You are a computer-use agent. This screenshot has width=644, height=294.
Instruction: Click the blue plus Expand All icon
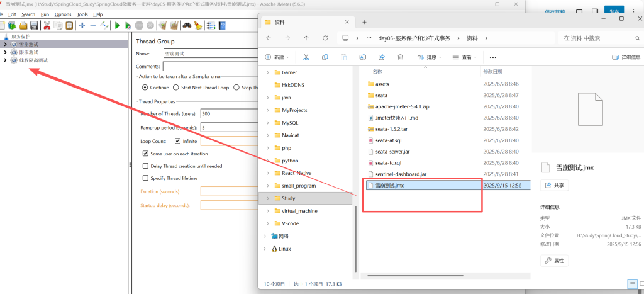[x=82, y=26]
